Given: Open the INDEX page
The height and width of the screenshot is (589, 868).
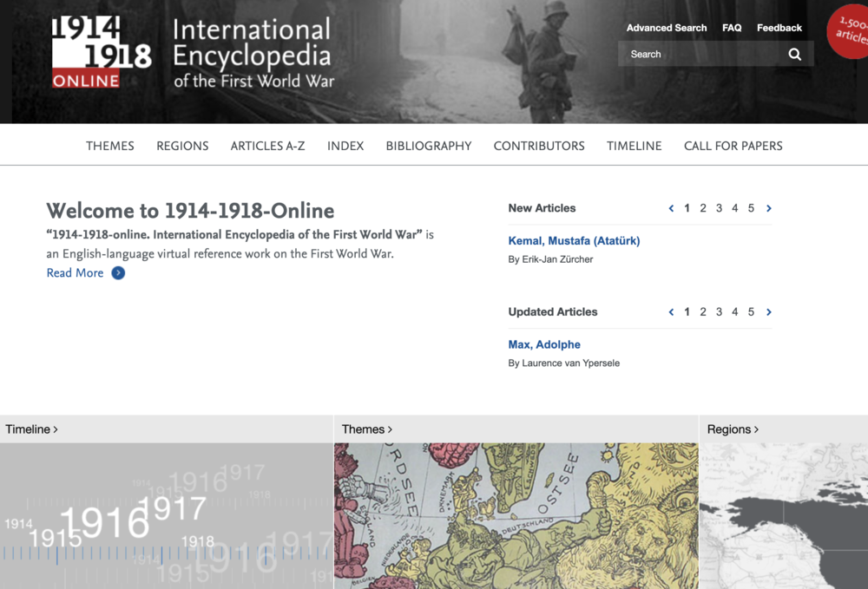Looking at the screenshot, I should click(345, 146).
